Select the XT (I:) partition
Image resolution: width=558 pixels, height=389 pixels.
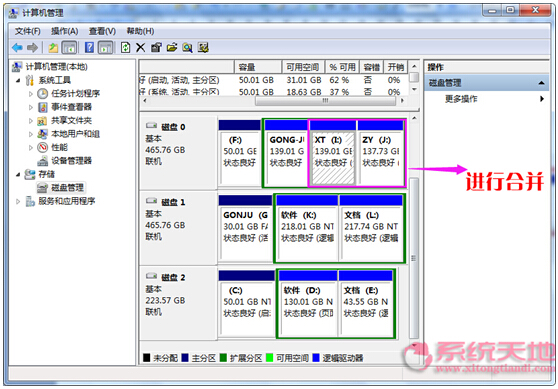click(333, 152)
